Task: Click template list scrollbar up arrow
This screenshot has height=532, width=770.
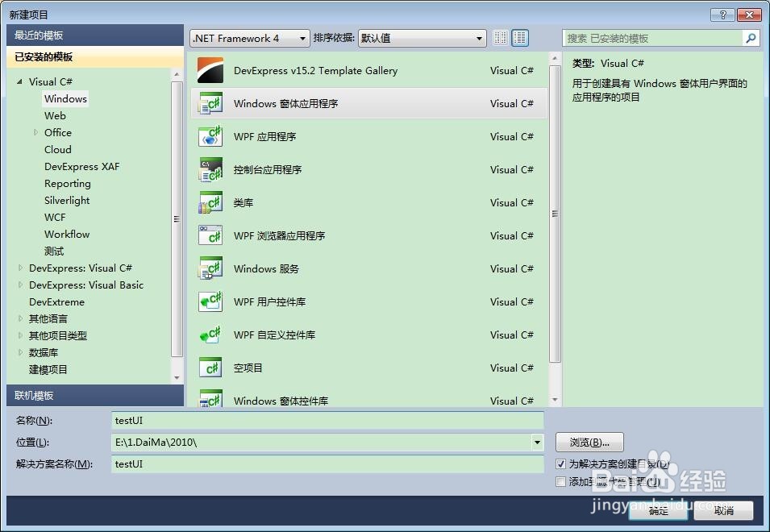Action: 555,58
